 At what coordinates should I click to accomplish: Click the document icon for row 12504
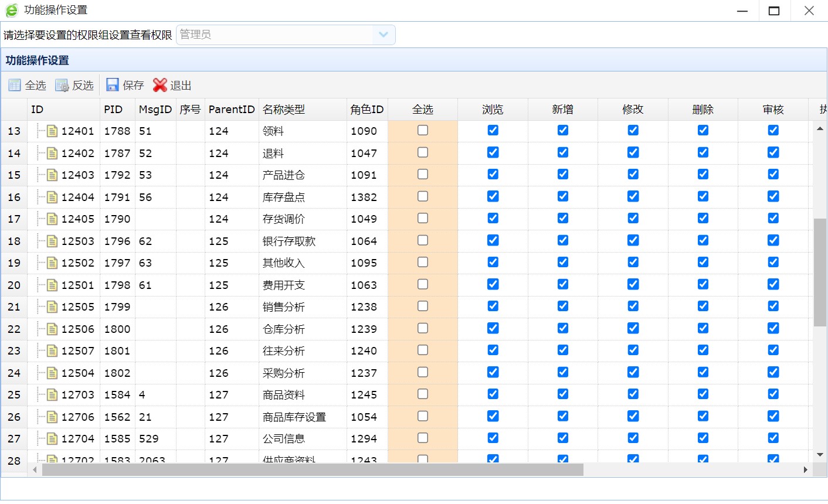[52, 373]
